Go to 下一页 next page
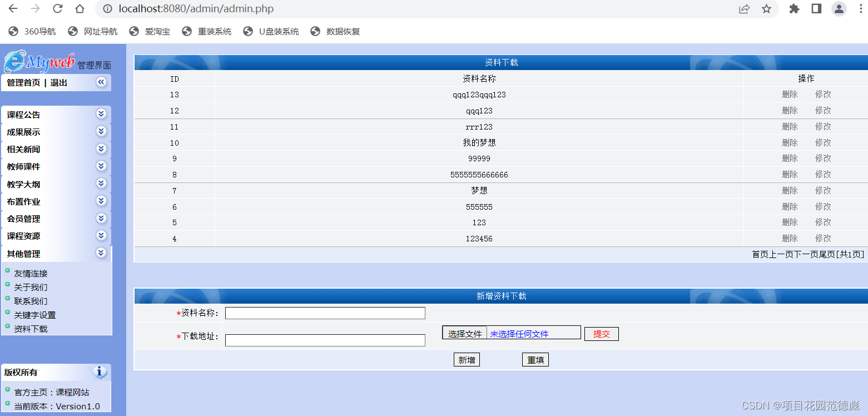The image size is (868, 416). (806, 255)
